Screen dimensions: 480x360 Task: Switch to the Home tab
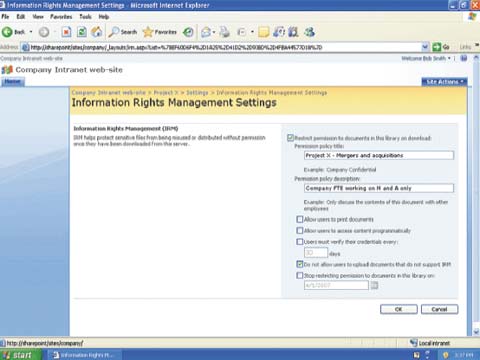pos(13,82)
